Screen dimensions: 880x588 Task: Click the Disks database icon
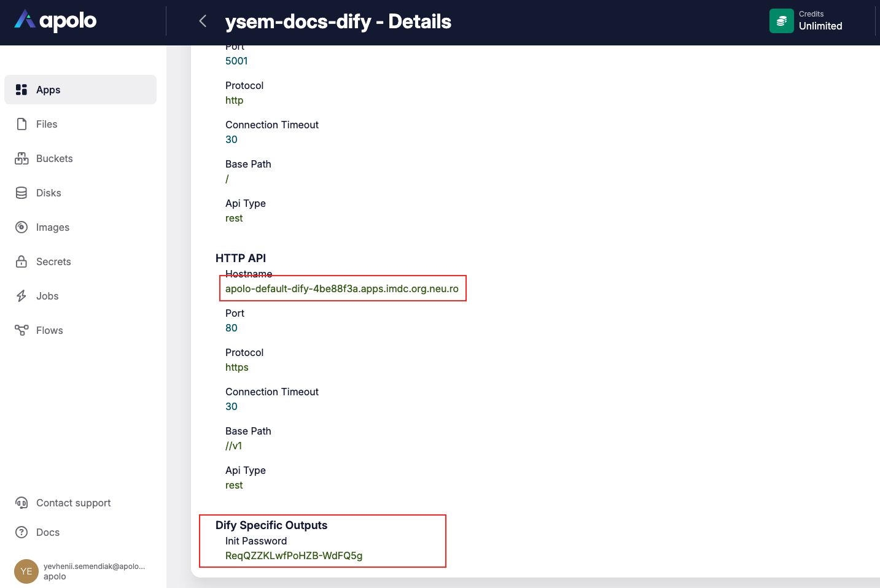tap(21, 193)
